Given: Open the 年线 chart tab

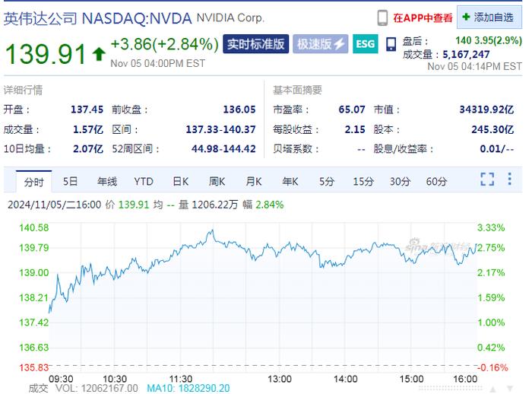Looking at the screenshot, I should pyautogui.click(x=107, y=181).
